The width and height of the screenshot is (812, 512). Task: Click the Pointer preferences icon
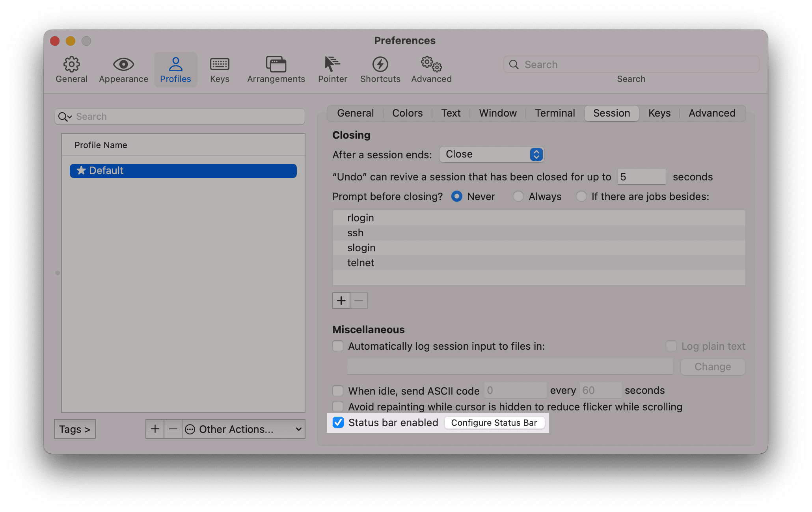(332, 63)
